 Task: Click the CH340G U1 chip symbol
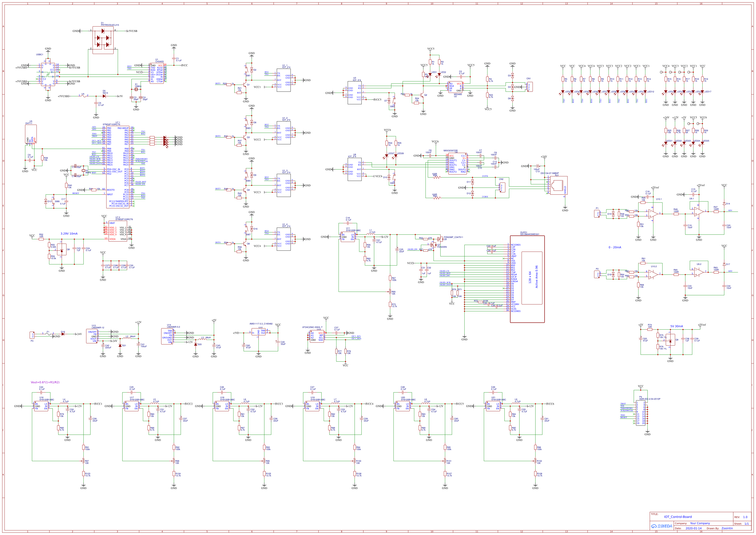pos(157,73)
